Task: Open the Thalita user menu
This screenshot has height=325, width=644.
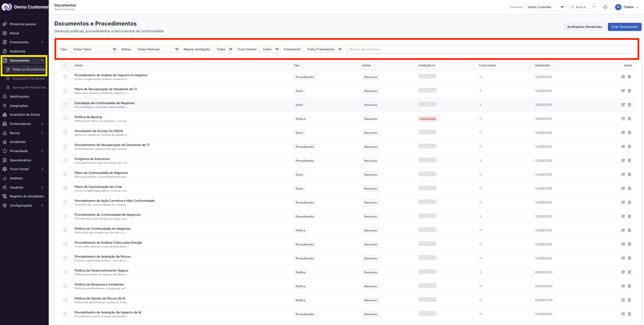Action: pos(627,7)
